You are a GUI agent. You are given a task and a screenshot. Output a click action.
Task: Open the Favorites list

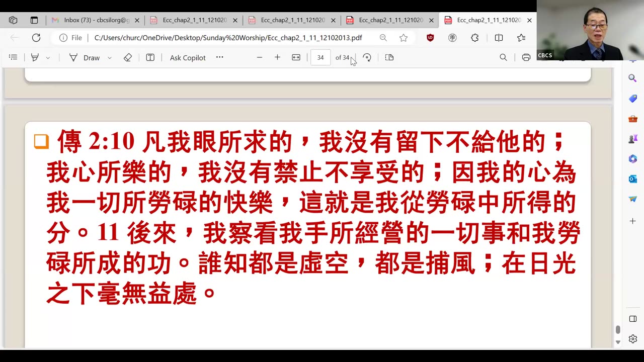click(521, 38)
